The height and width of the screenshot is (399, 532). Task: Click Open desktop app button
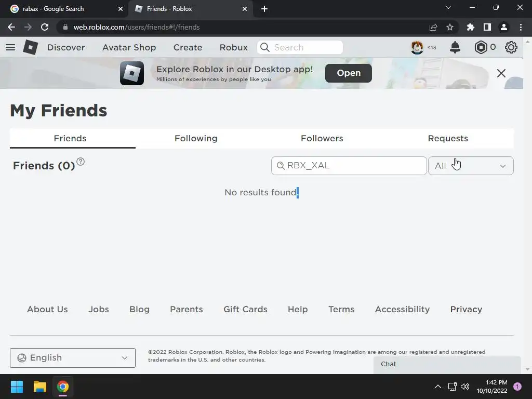pos(349,73)
